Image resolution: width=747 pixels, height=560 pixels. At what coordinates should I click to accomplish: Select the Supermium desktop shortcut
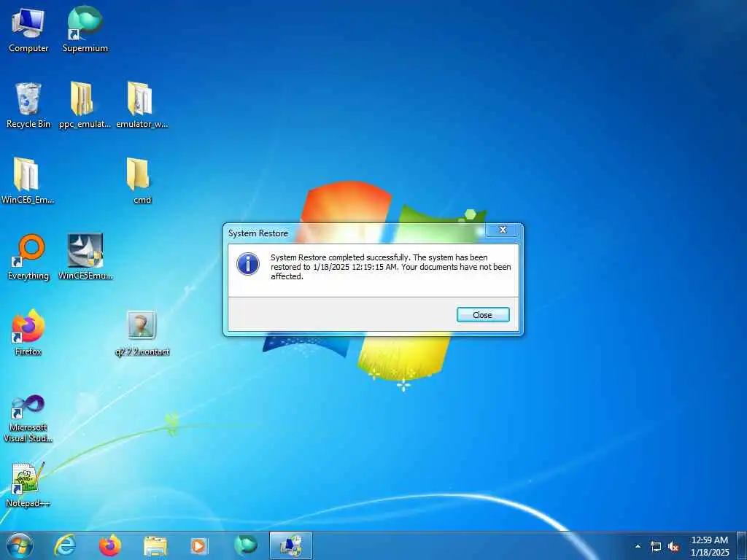[85, 29]
